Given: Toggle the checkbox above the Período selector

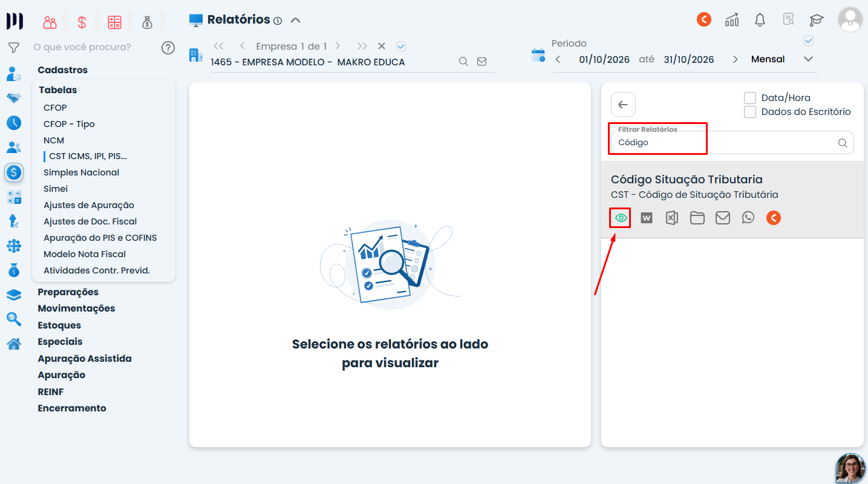Looking at the screenshot, I should tap(809, 41).
